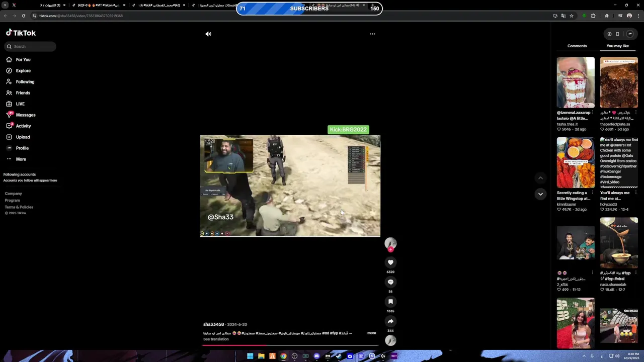Click the holycao23 username
The height and width of the screenshot is (362, 644).
point(608,204)
